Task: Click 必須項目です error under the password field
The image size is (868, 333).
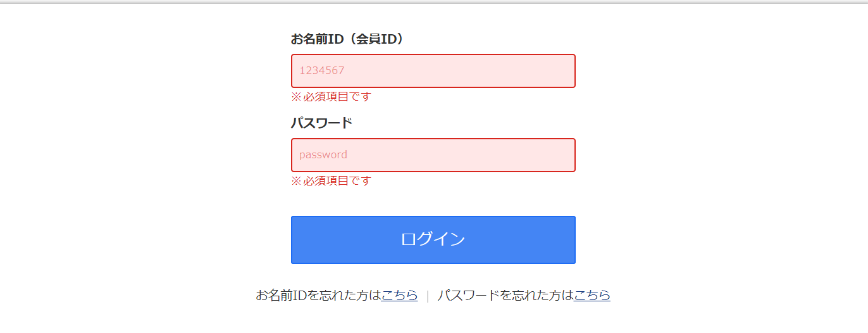Action: (337, 181)
